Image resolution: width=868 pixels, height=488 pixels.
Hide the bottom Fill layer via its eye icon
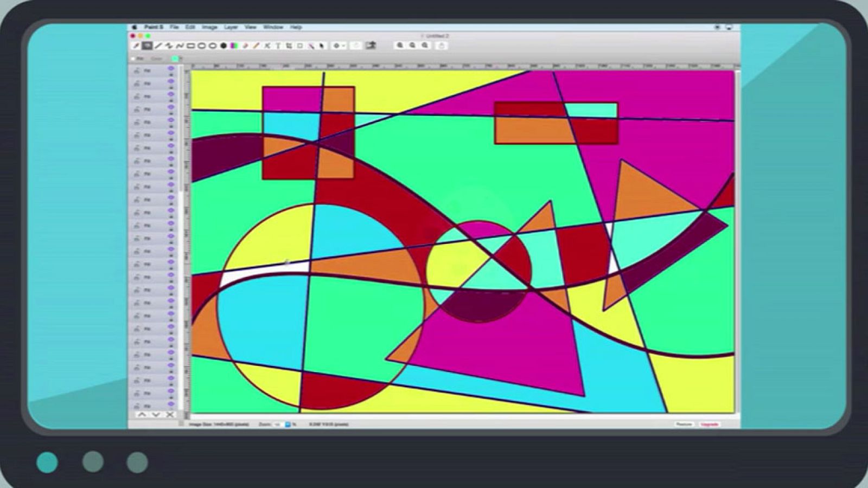coord(171,403)
